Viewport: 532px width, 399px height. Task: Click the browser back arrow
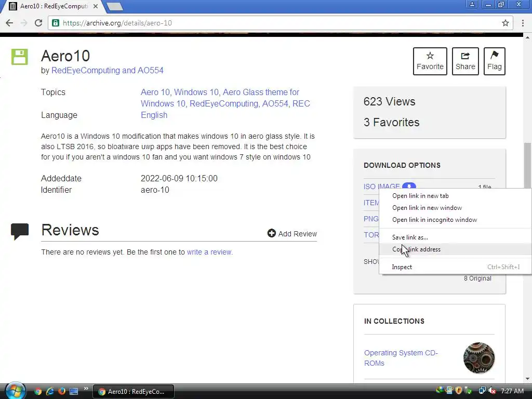pyautogui.click(x=9, y=23)
